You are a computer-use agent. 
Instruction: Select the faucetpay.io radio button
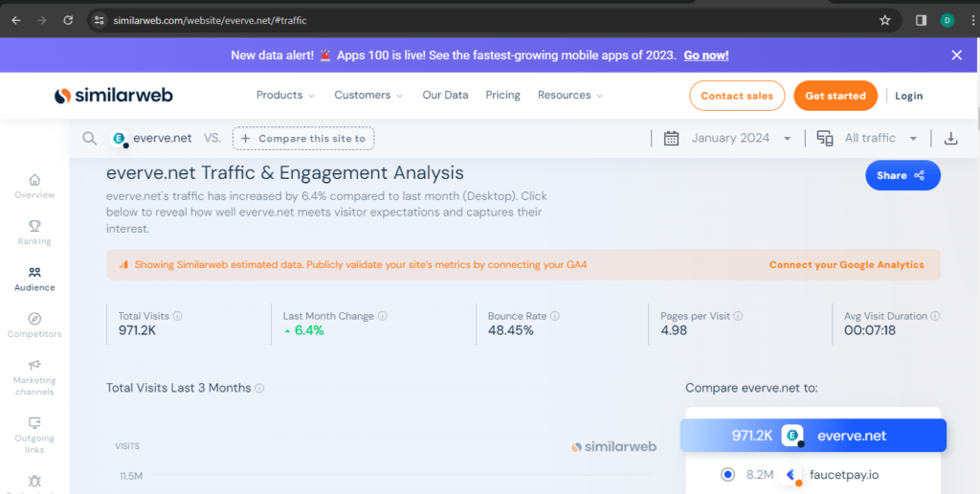point(727,474)
